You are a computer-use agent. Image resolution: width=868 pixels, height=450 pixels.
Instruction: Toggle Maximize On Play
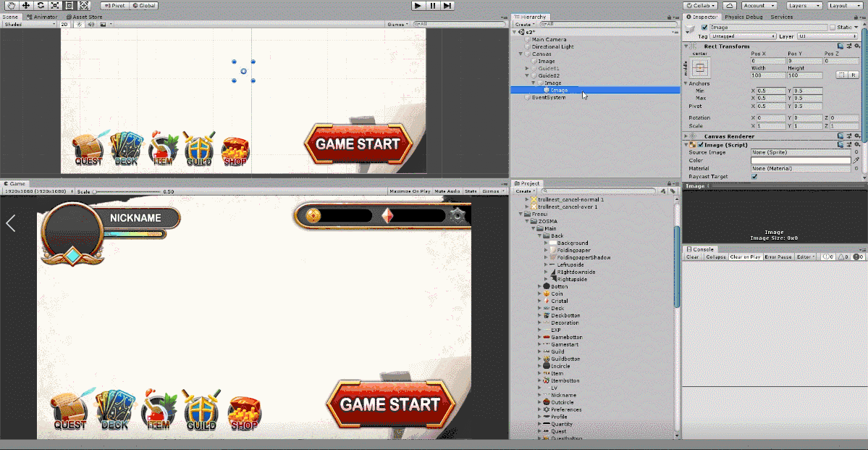410,191
